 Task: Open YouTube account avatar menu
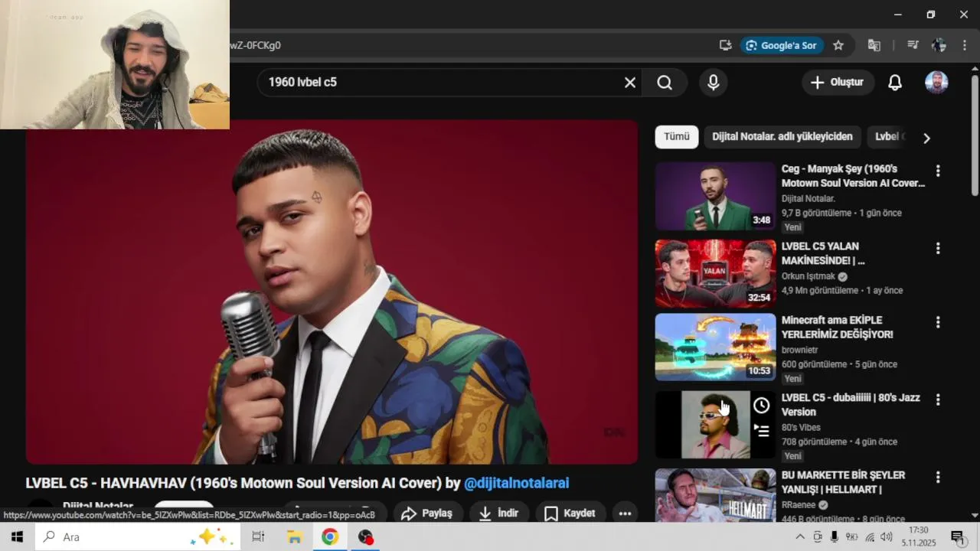(936, 83)
